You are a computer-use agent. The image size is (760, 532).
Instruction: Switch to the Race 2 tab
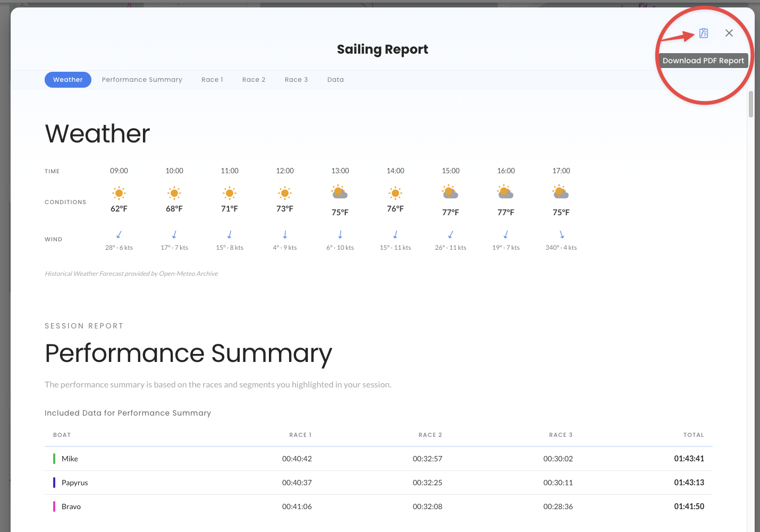coord(254,79)
